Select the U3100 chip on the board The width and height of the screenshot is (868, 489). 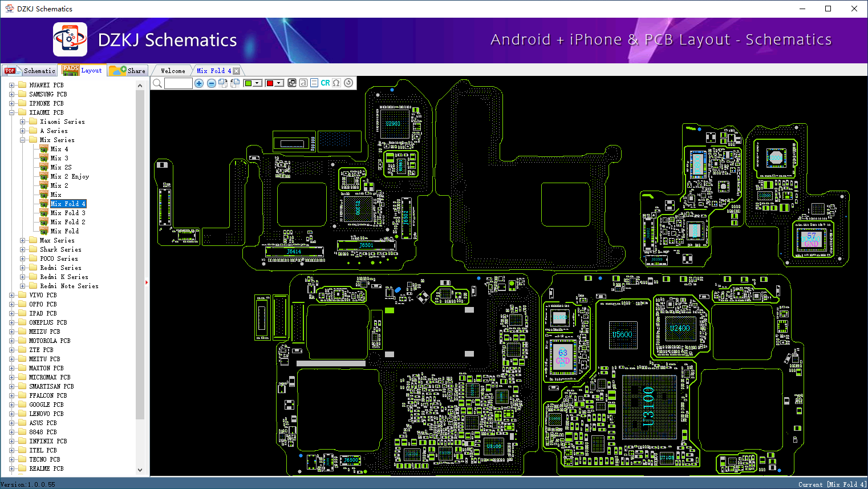tap(648, 406)
